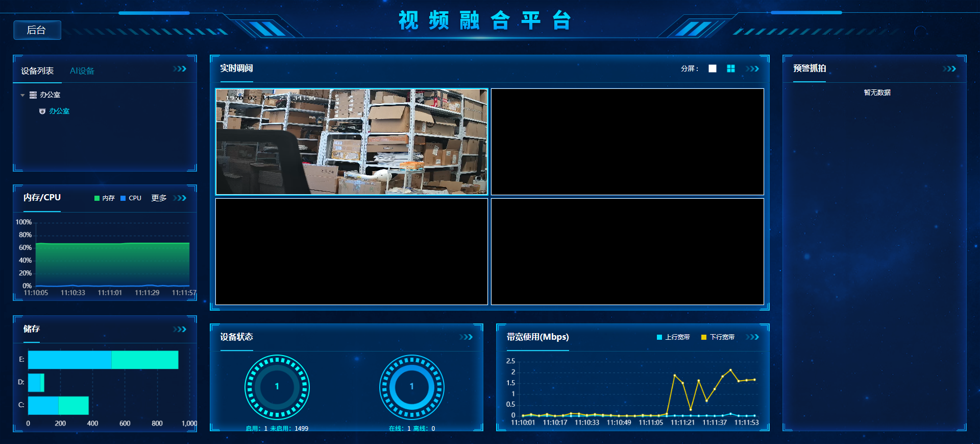This screenshot has width=980, height=444.
Task: Select single-screen split layout icon
Action: coord(713,68)
